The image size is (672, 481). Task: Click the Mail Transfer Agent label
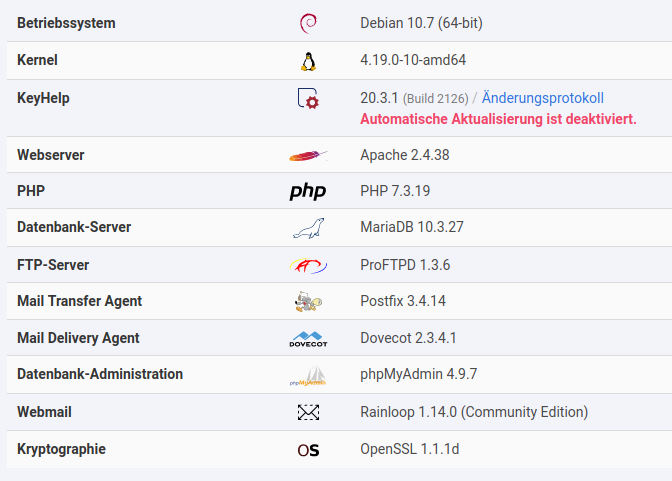point(79,301)
